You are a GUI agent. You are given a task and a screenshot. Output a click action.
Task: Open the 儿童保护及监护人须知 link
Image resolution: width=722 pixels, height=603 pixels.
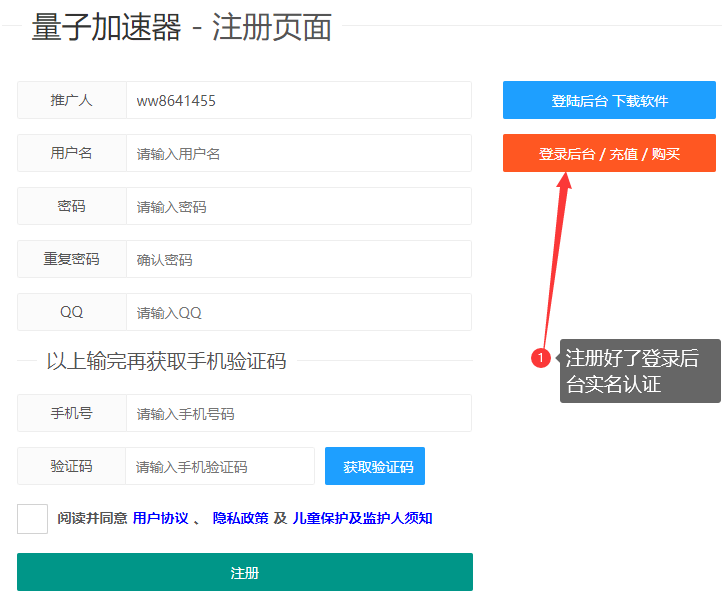coord(362,518)
